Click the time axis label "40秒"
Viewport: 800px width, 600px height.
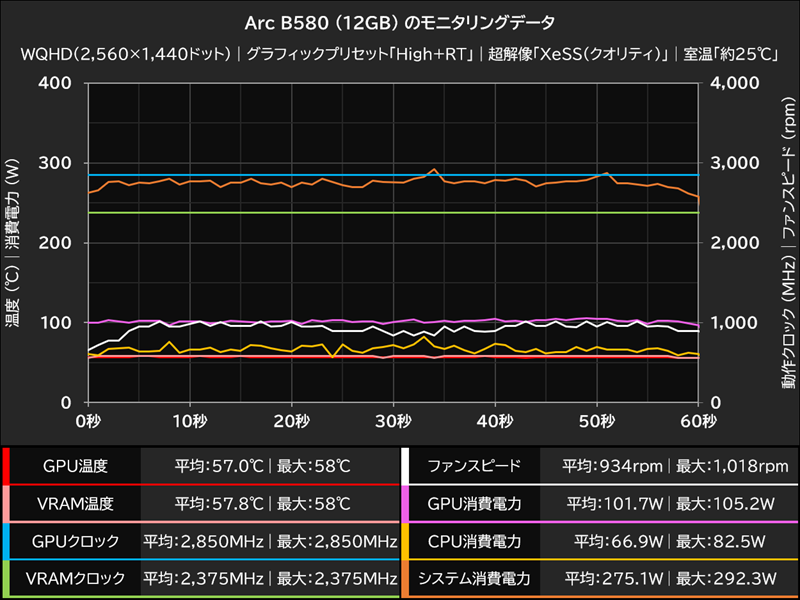[x=495, y=421]
